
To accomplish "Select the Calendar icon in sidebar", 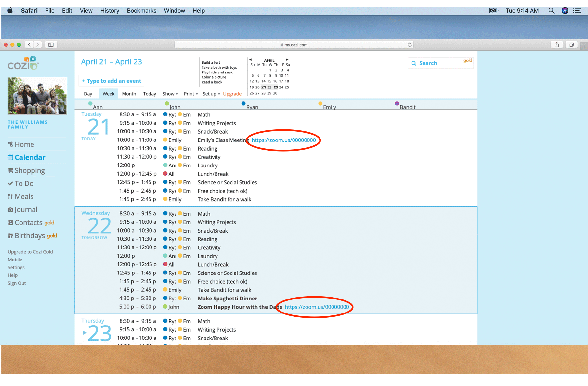I will tap(11, 157).
